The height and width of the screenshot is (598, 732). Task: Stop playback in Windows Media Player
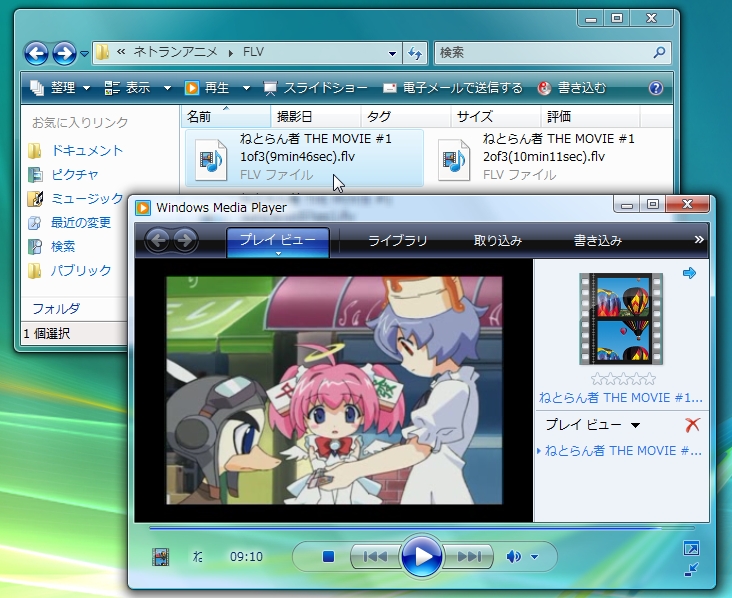point(329,556)
